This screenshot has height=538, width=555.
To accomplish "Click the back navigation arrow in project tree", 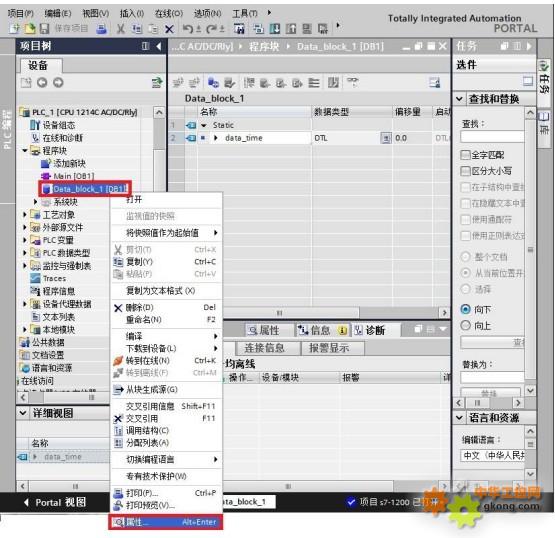I will pyautogui.click(x=42, y=82).
